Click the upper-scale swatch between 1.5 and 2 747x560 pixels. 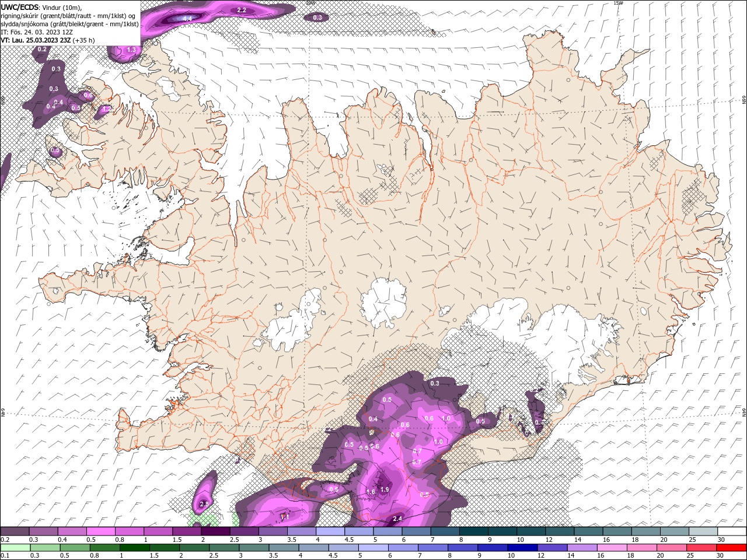pyautogui.click(x=187, y=531)
